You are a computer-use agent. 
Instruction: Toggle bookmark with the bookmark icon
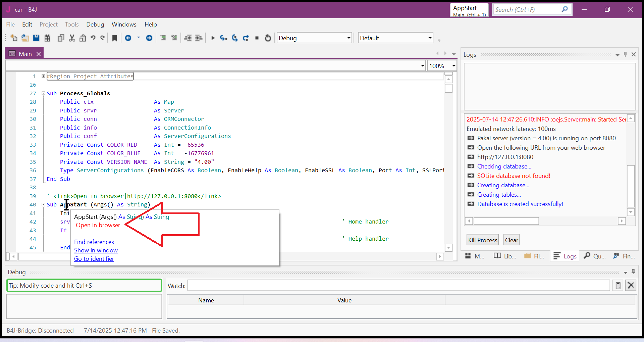pos(115,38)
